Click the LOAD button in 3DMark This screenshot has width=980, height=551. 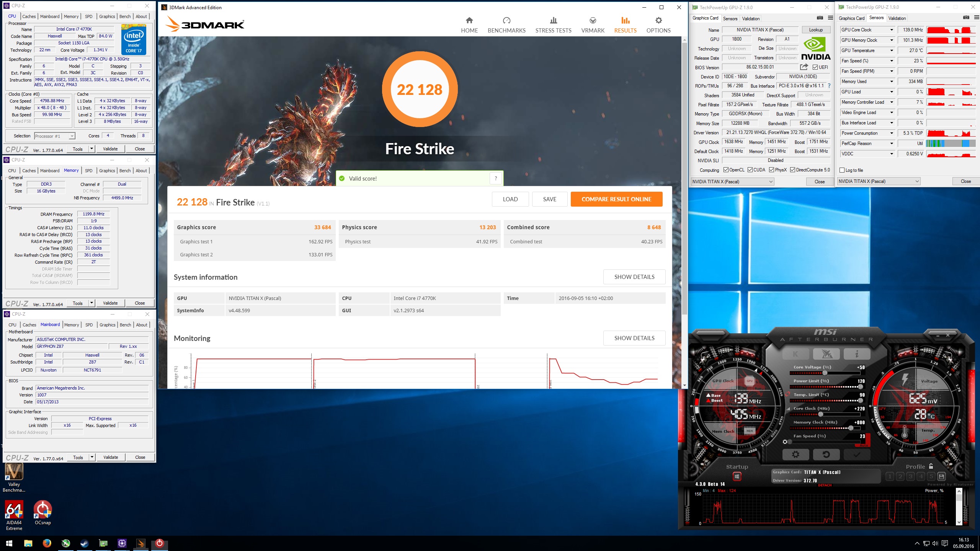coord(510,199)
